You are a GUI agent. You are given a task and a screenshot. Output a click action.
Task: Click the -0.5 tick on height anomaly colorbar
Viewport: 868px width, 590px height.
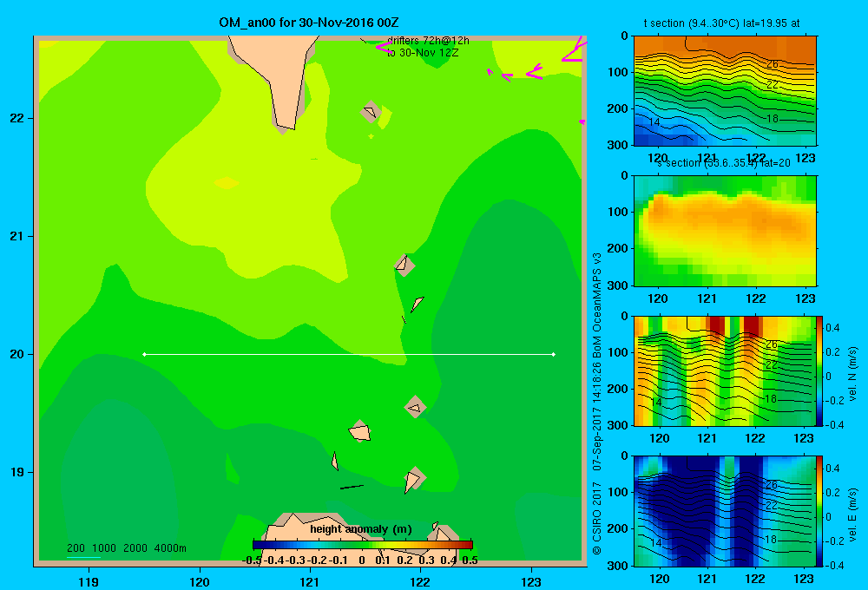pos(252,560)
